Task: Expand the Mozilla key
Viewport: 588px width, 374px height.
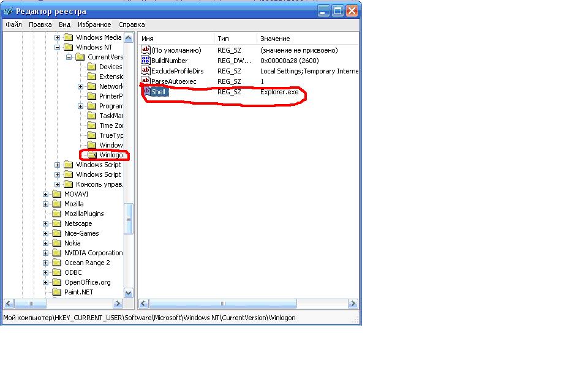Action: pyautogui.click(x=45, y=204)
